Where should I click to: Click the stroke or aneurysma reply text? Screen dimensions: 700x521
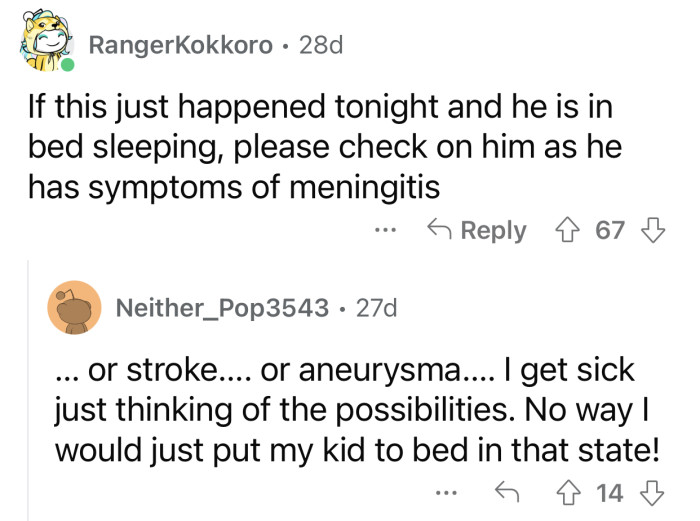(x=357, y=410)
